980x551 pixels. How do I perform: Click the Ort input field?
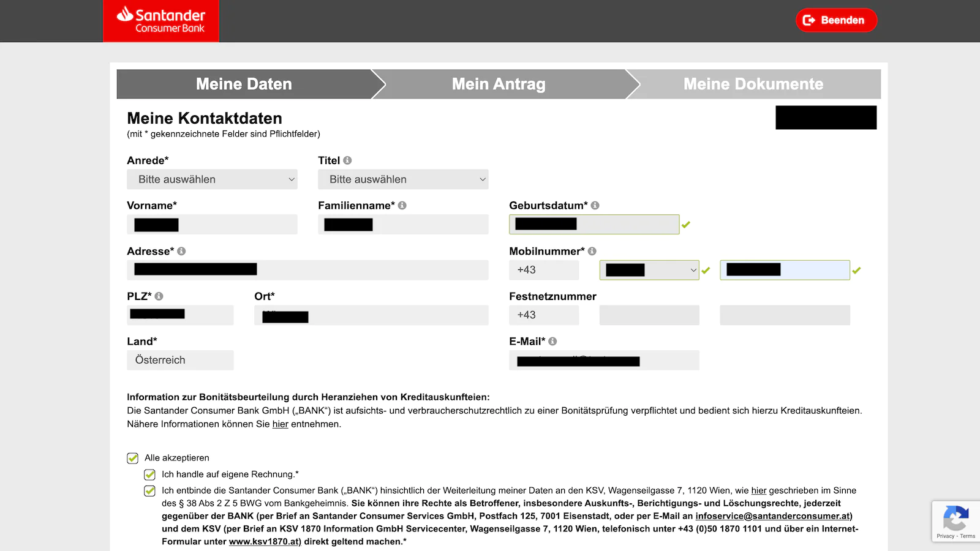[x=371, y=315]
